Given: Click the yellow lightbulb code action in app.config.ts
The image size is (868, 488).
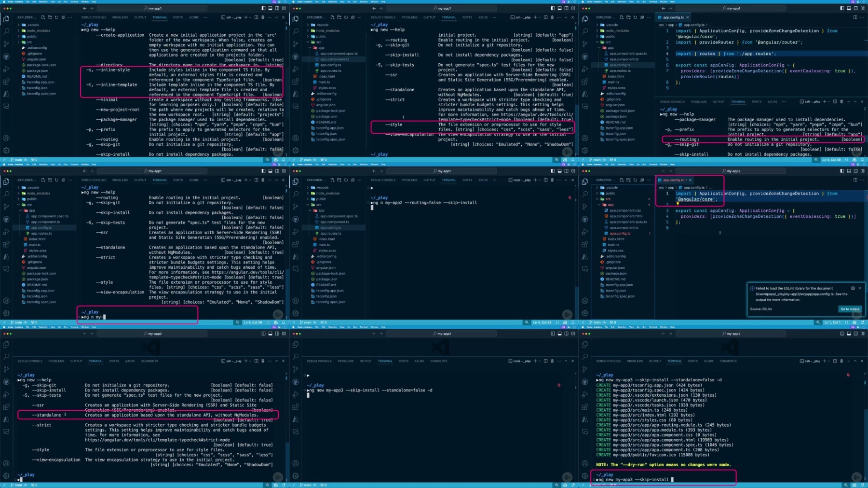Looking at the screenshot, I should [678, 204].
